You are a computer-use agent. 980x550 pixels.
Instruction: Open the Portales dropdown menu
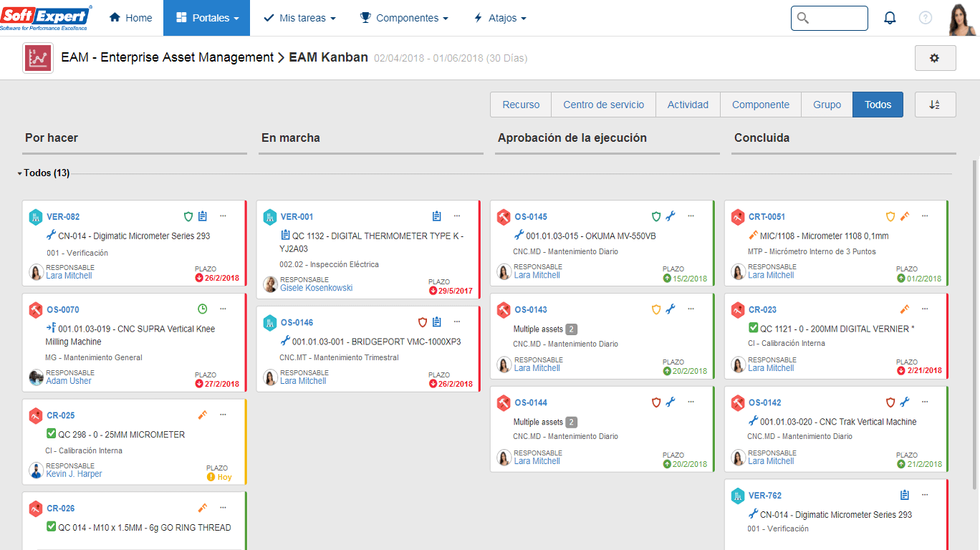point(207,18)
